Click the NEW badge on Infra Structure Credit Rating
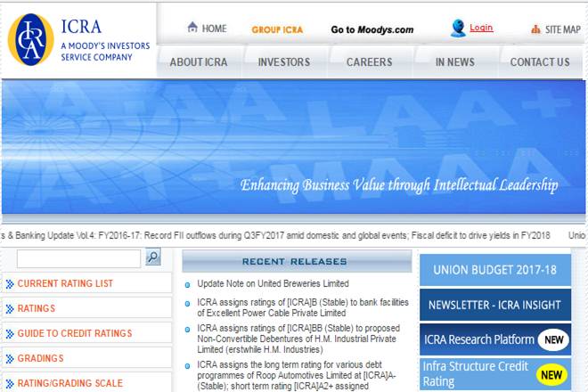 click(552, 374)
